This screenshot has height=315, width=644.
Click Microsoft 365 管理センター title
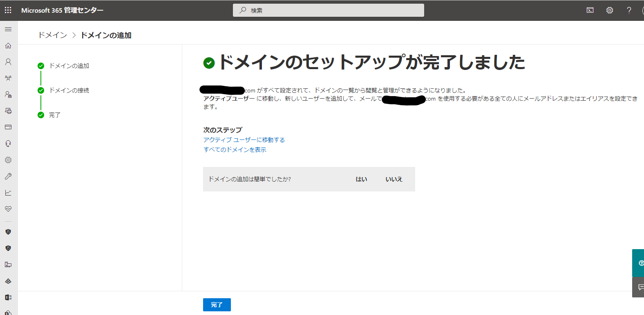[x=62, y=10]
